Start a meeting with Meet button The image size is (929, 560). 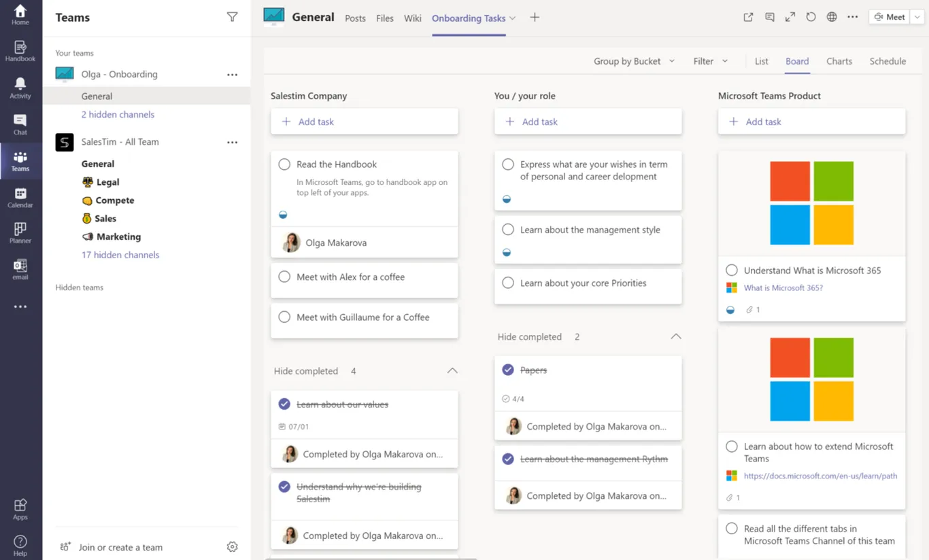[x=890, y=17]
